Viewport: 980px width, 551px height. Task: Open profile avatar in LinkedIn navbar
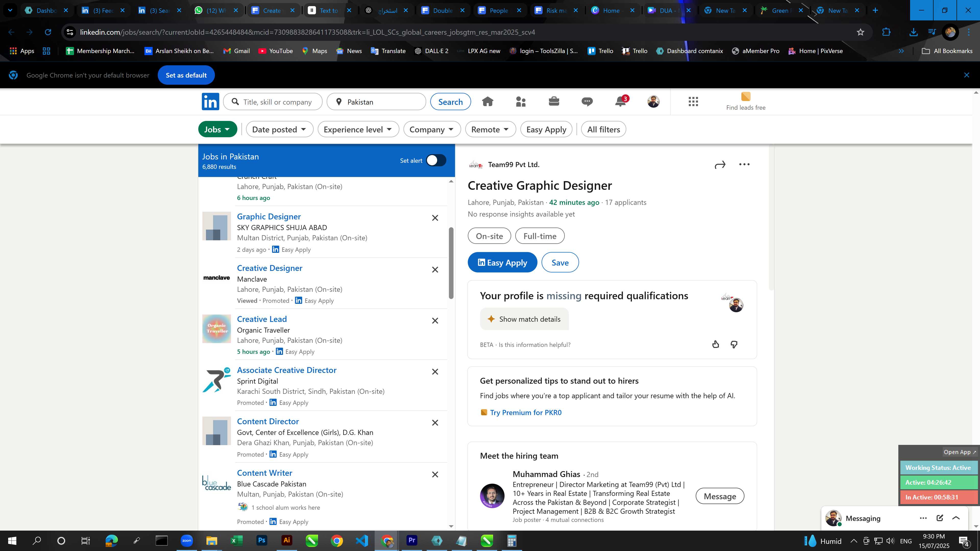[653, 102]
